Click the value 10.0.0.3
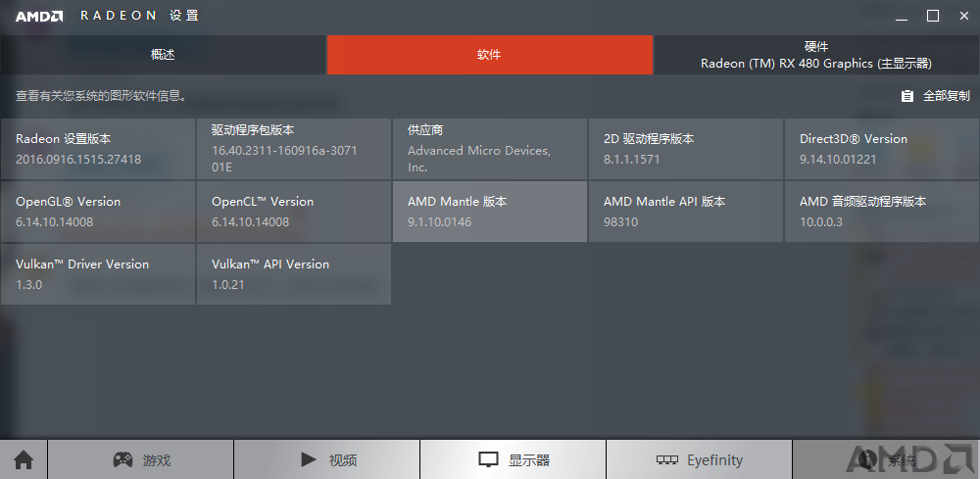Viewport: 980px width, 479px height. (x=821, y=221)
